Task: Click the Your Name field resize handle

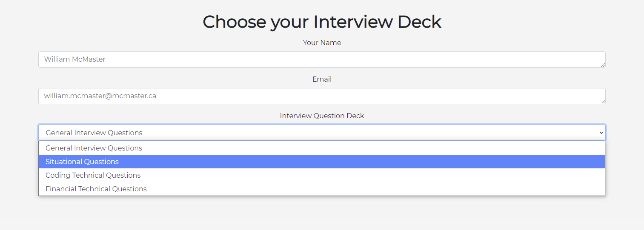Action: click(603, 65)
